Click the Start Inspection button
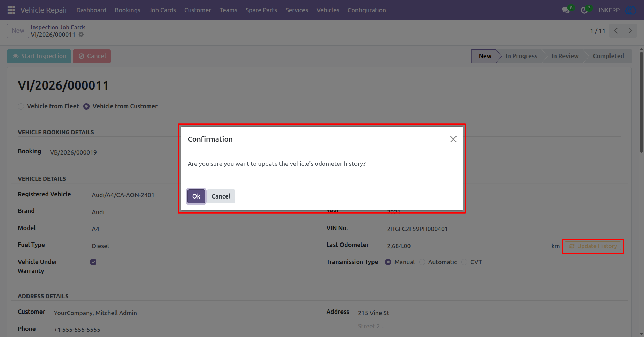 (x=39, y=56)
